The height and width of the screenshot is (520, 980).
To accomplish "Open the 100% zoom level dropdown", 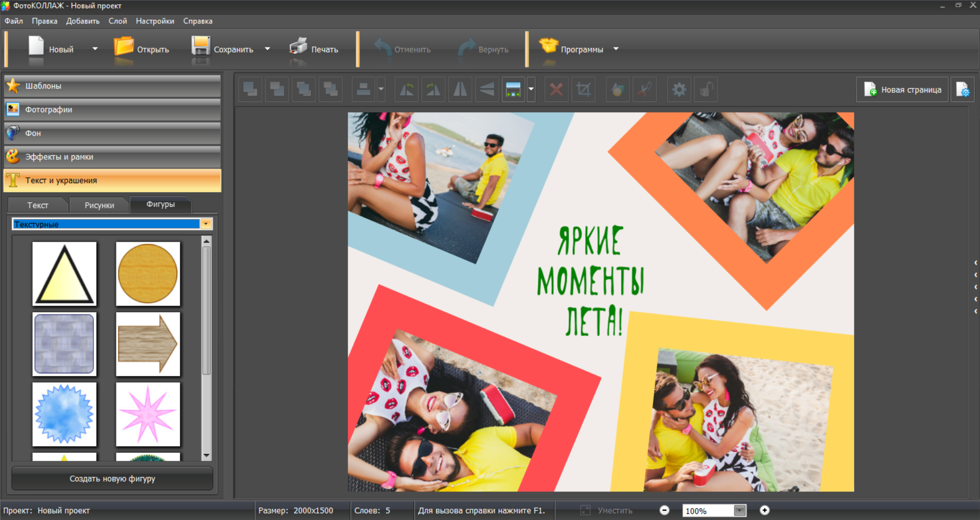I will coord(739,510).
